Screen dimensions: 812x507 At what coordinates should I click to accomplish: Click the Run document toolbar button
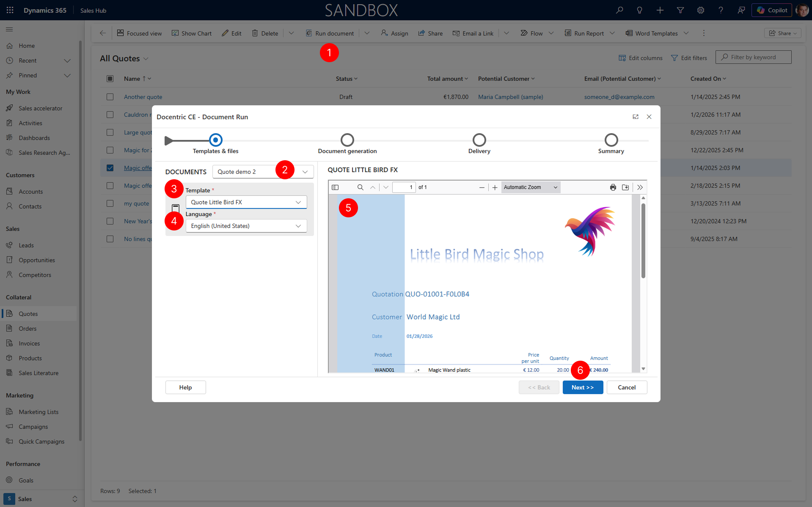330,33
